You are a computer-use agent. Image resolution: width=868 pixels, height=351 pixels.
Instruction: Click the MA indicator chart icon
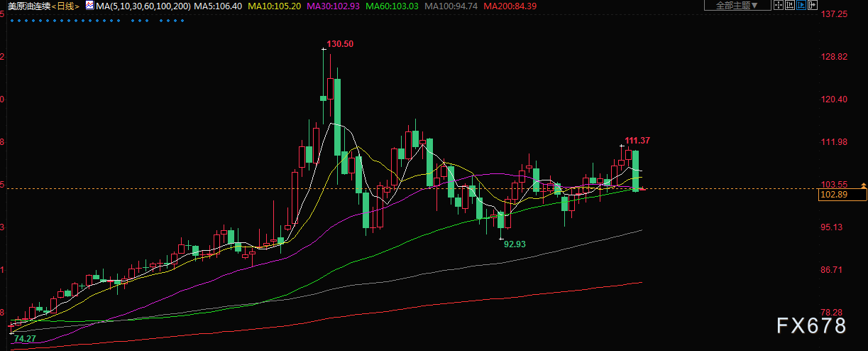point(89,5)
